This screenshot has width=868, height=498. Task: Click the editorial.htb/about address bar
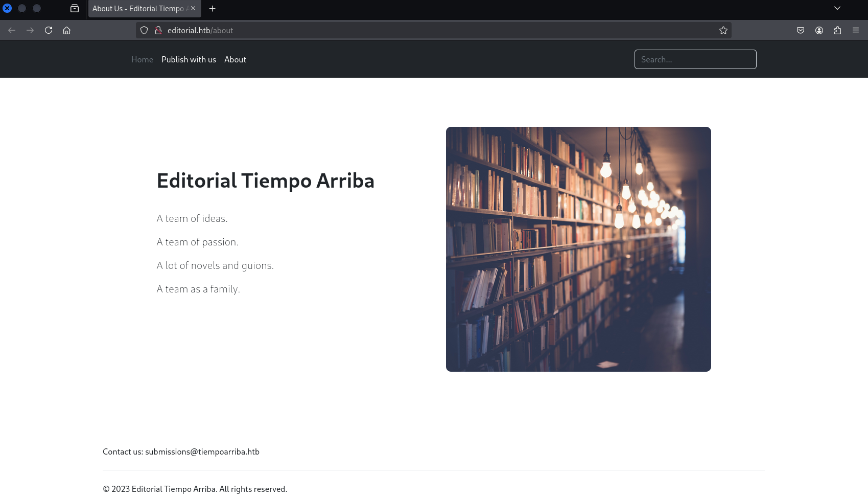pos(433,31)
